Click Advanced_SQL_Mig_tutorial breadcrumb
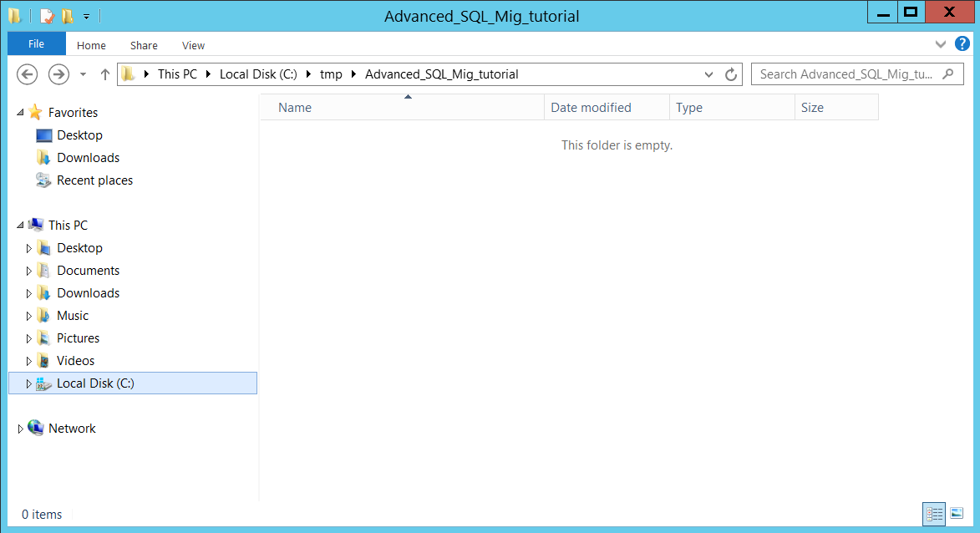Screen dimensions: 980x533 coord(441,74)
